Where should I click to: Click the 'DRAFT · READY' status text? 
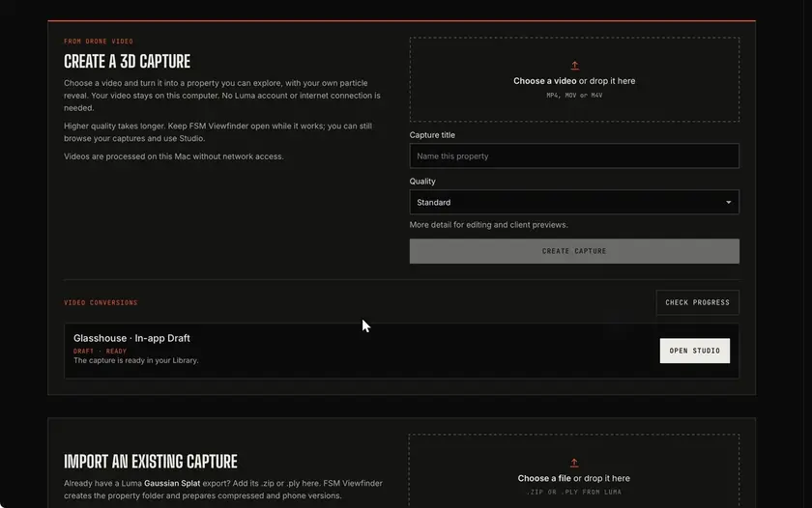(x=100, y=351)
